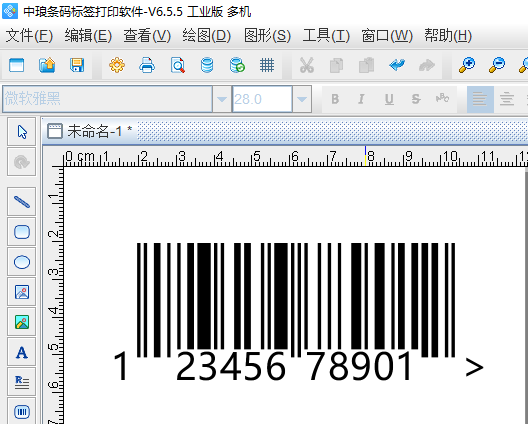Image resolution: width=528 pixels, height=424 pixels.
Task: Copy the selected object
Action: click(x=336, y=65)
